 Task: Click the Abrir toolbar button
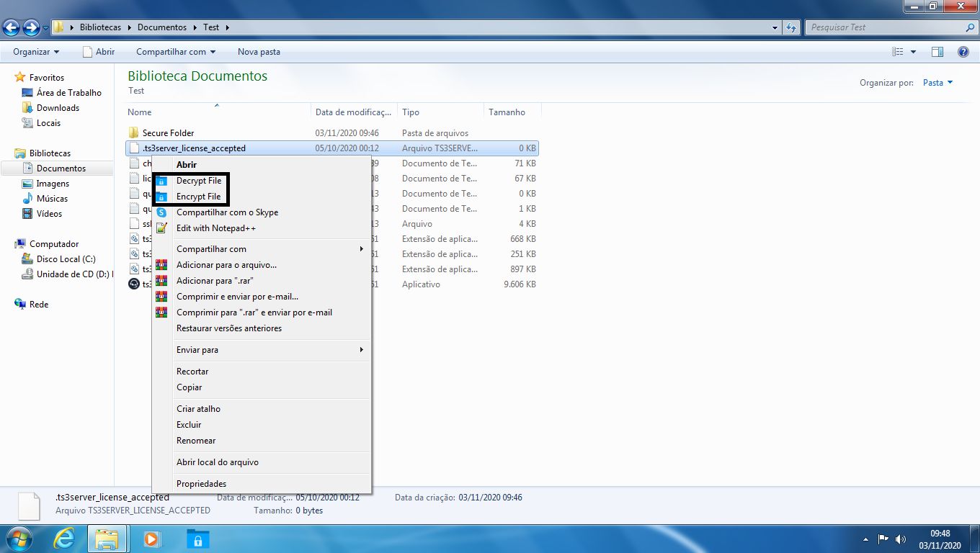[99, 52]
